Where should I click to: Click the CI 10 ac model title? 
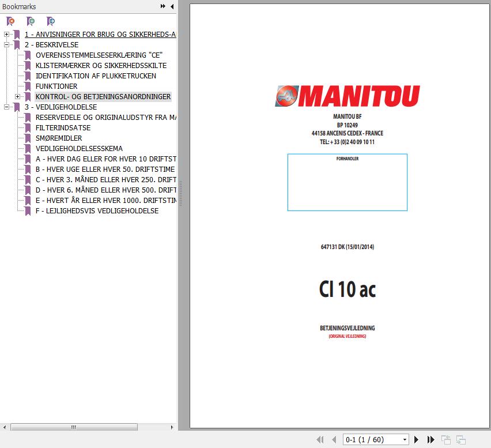coord(348,289)
